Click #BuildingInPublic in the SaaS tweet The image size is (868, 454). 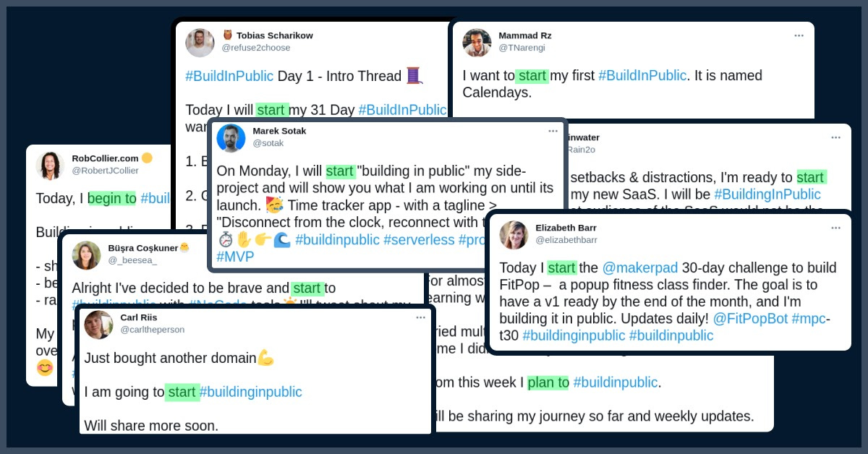click(x=767, y=194)
